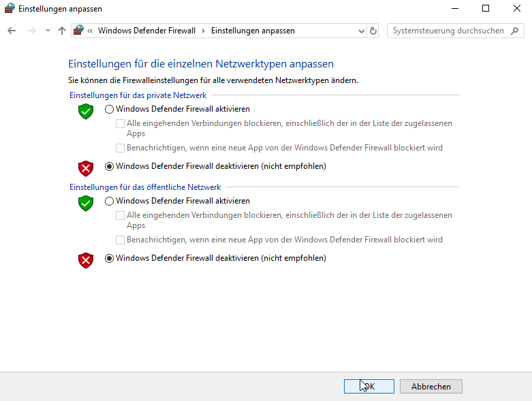Cancel changes with Abbrechen button
This screenshot has width=532, height=401.
tap(431, 387)
